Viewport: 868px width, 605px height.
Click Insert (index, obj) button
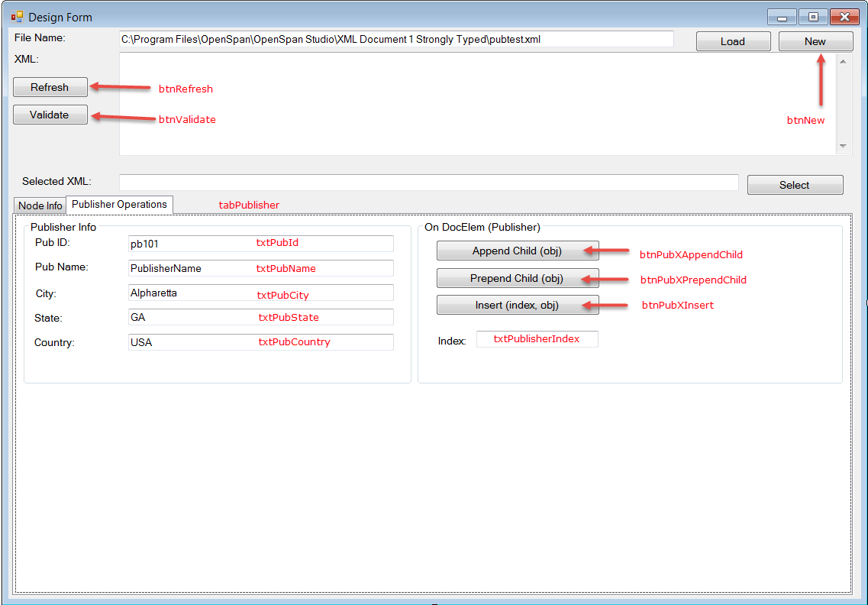517,306
